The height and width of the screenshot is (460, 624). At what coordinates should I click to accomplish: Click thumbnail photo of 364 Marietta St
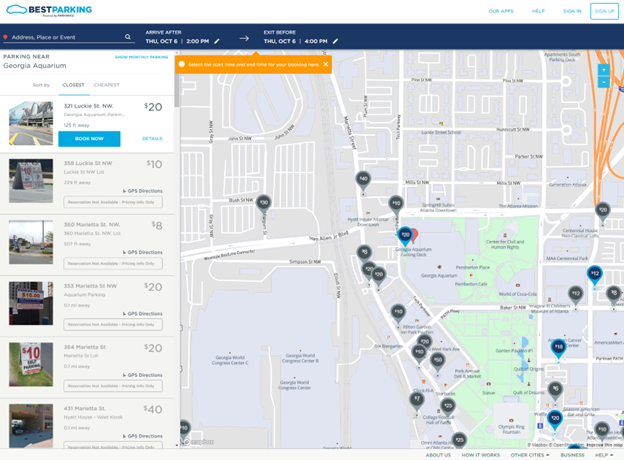[x=31, y=364]
